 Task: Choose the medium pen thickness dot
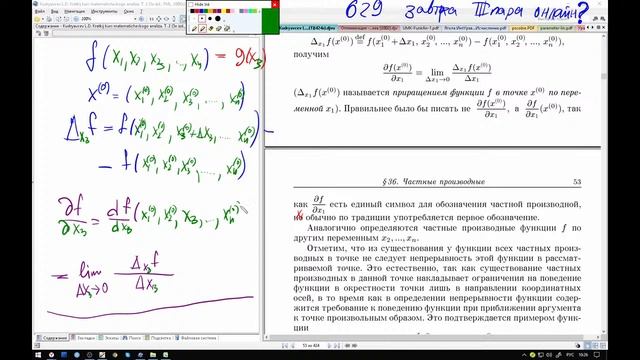click(210, 19)
